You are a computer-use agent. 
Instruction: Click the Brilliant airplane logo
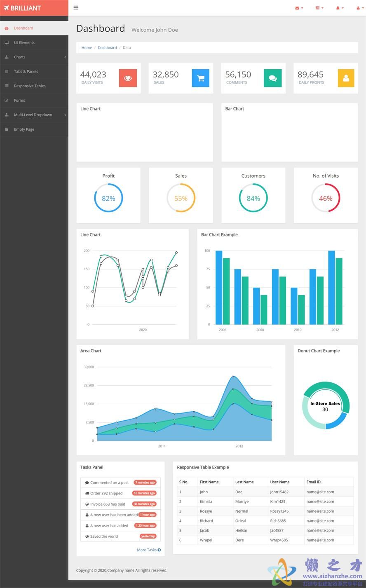(x=23, y=8)
